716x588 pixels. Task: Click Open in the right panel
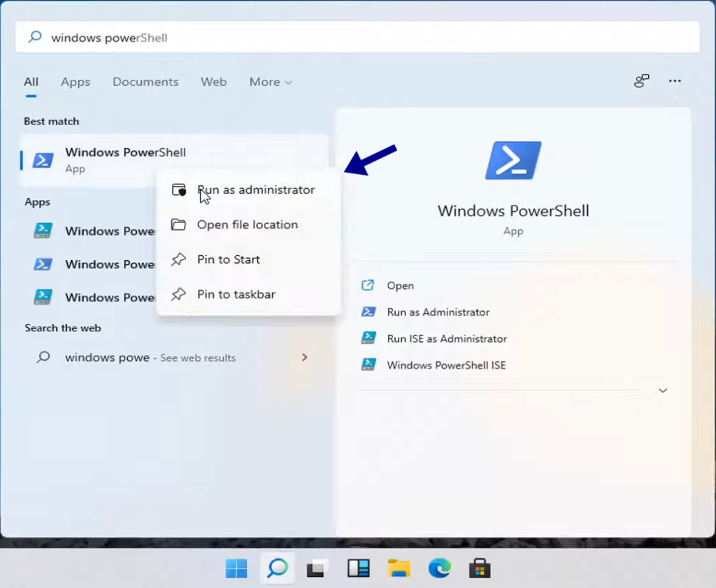[399, 285]
